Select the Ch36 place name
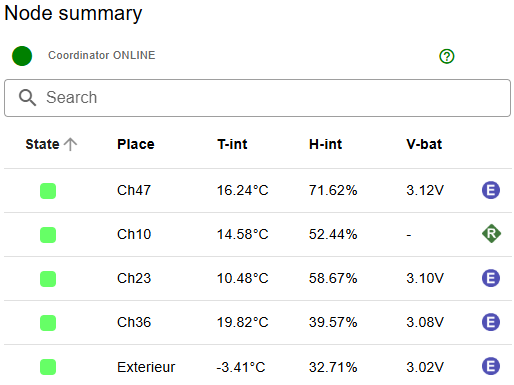Viewport: 514px width, 385px height. pyautogui.click(x=134, y=322)
